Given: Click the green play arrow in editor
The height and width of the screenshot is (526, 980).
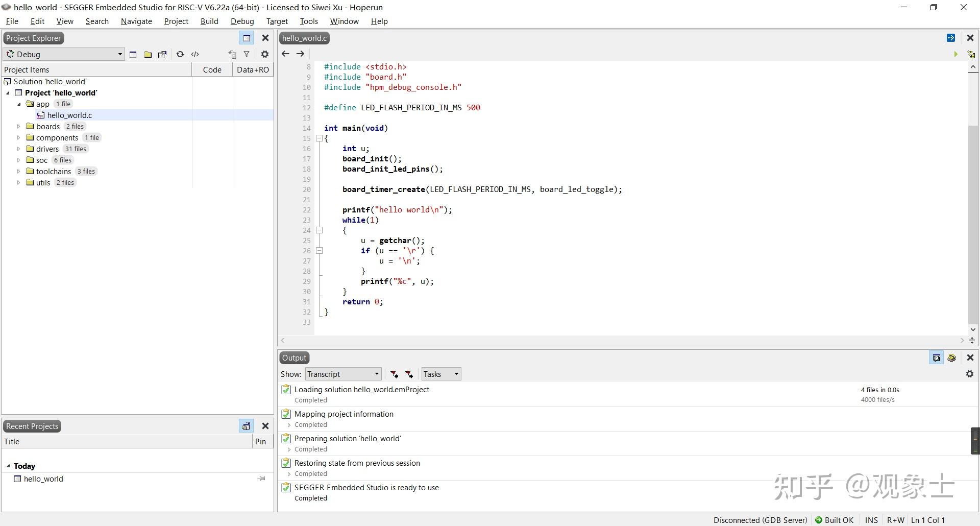Looking at the screenshot, I should coord(955,54).
